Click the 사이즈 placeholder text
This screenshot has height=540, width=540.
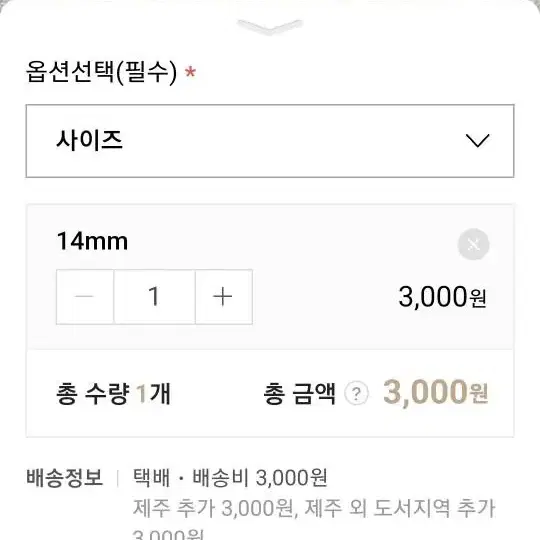(90, 140)
